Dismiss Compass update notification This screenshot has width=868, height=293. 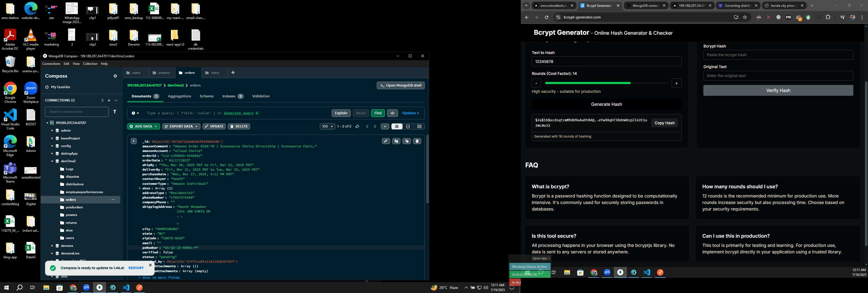pos(150,265)
